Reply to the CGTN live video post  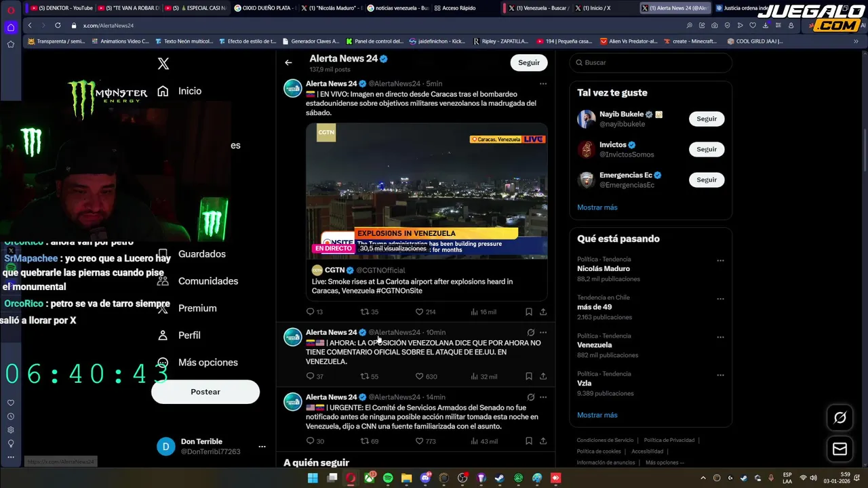pos(311,312)
